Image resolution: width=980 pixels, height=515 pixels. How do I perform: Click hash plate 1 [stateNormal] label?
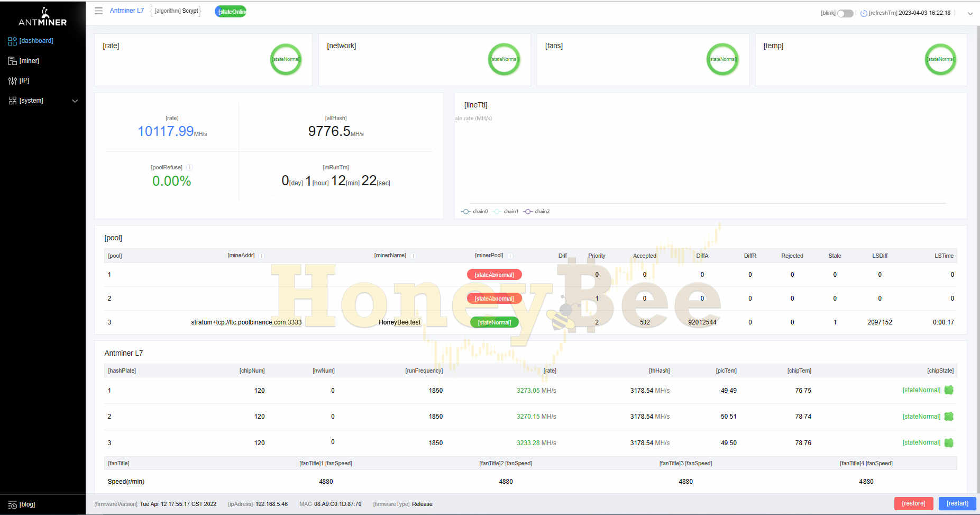921,390
